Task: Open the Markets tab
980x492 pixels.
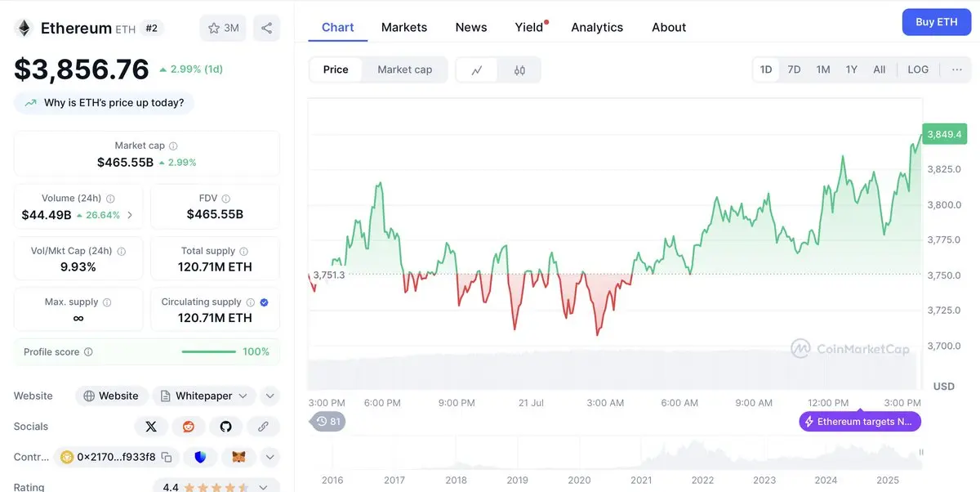Action: (x=404, y=27)
